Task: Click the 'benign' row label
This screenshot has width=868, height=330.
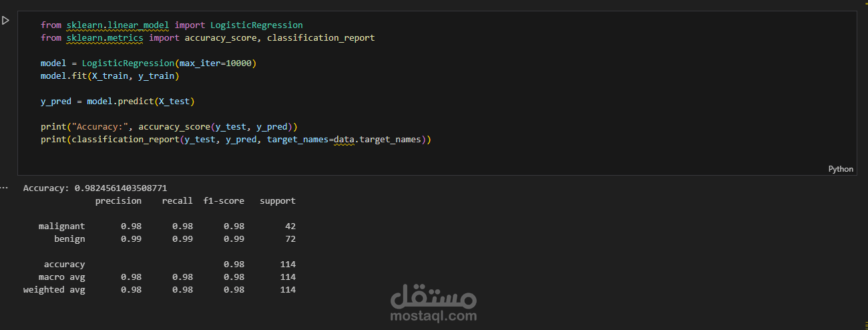Action: coord(69,239)
